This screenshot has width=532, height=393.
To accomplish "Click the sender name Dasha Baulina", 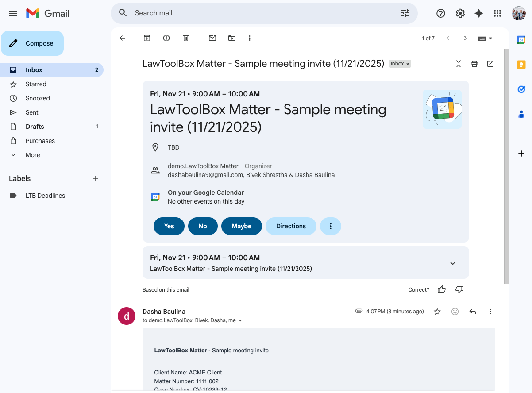I will [x=164, y=312].
